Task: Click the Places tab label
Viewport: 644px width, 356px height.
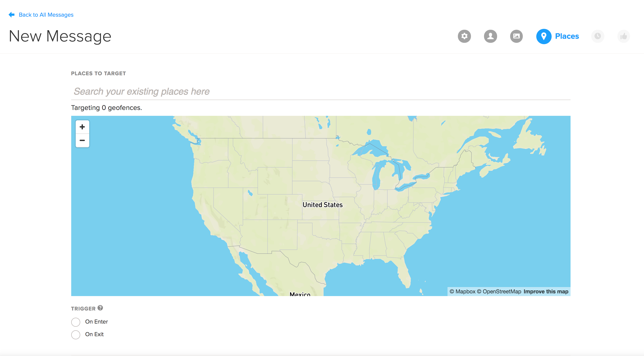Action: pos(567,36)
